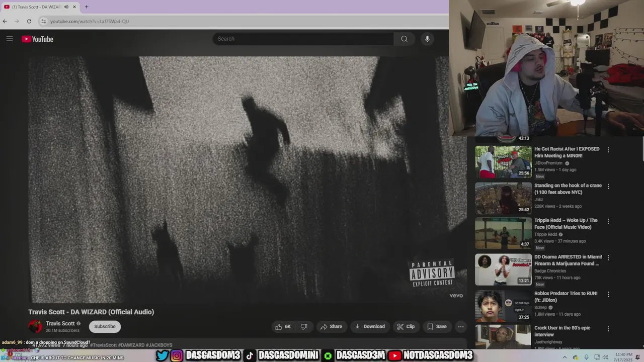The width and height of the screenshot is (644, 362).
Task: Click the #JACKBOYS hashtag
Action: 159,345
